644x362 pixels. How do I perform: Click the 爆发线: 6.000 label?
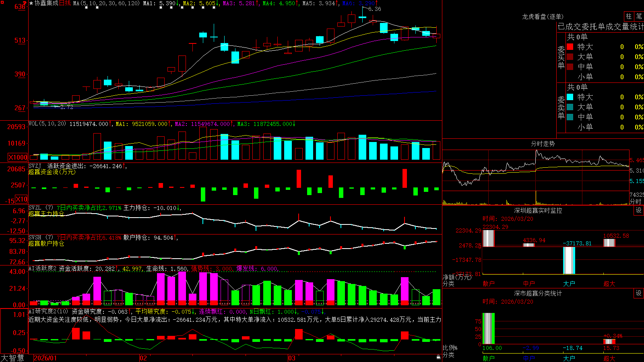[257, 269]
